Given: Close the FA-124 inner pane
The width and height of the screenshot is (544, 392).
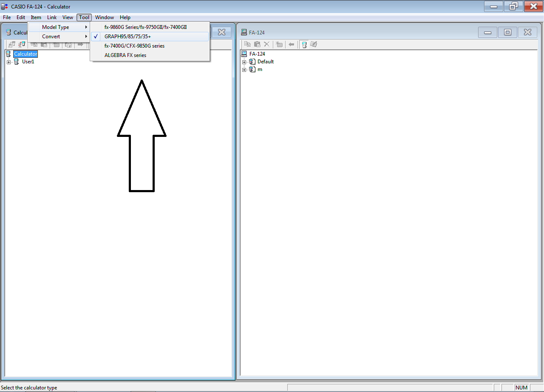Looking at the screenshot, I should point(527,32).
